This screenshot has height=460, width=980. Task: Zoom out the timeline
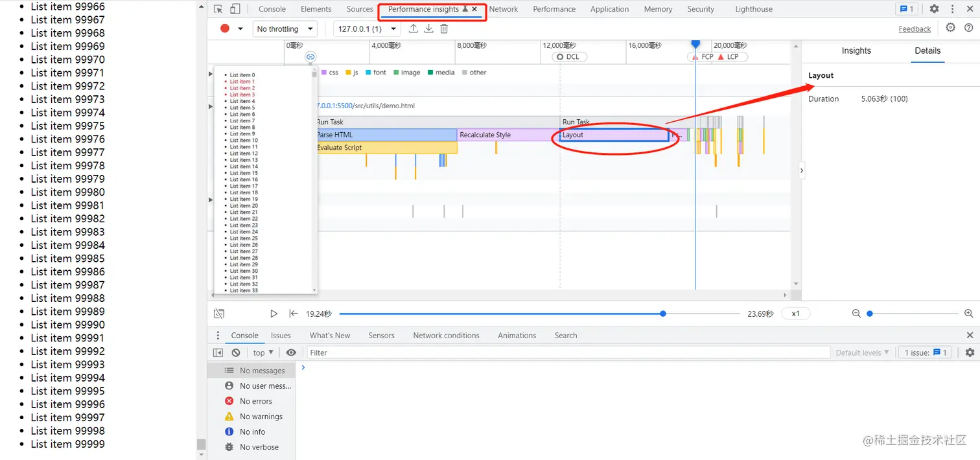tap(856, 314)
